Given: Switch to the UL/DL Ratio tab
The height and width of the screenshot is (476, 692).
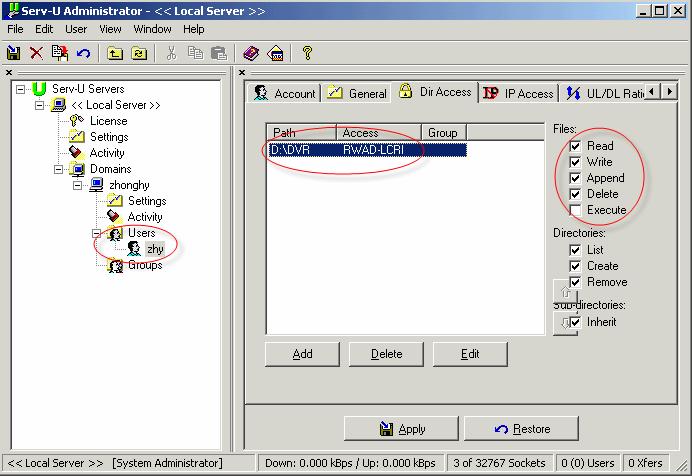Looking at the screenshot, I should pyautogui.click(x=604, y=93).
